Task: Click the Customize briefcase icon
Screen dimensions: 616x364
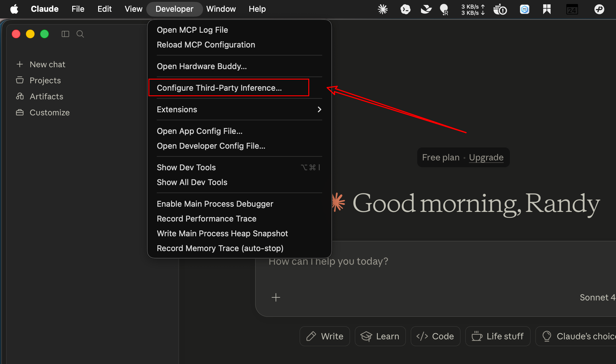Action: coord(20,112)
